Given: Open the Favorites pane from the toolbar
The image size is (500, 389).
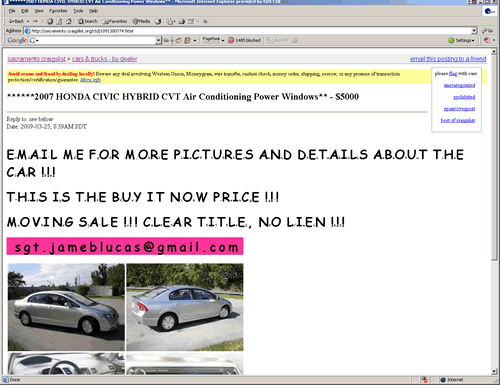Looking at the screenshot, I should tap(114, 21).
